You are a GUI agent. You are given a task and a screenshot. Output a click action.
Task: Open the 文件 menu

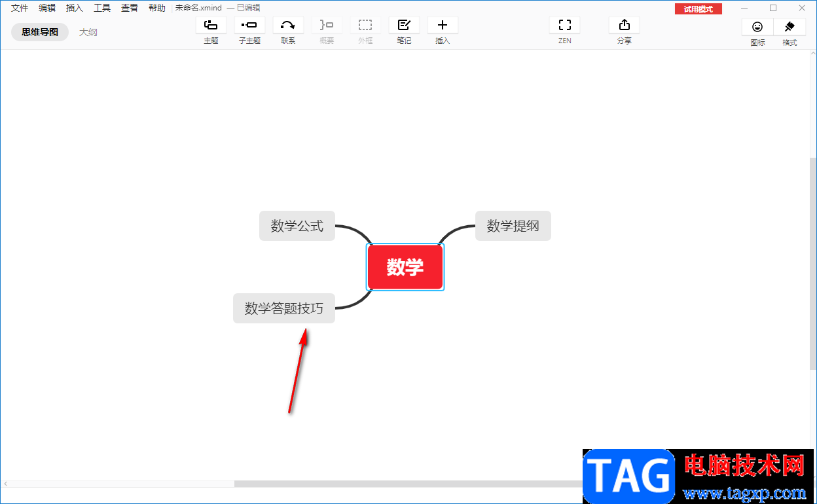click(x=20, y=8)
